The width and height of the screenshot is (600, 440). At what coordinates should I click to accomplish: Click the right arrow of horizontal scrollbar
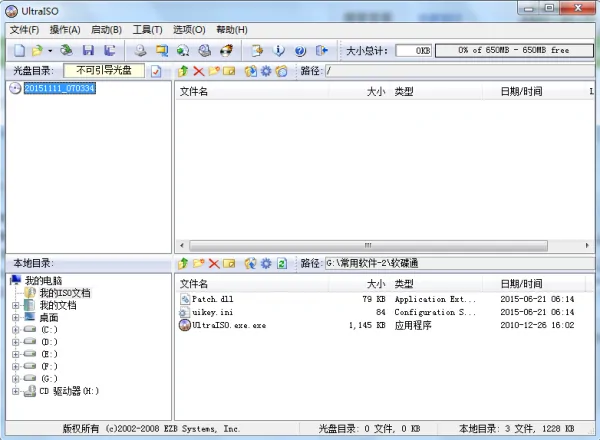pos(587,245)
